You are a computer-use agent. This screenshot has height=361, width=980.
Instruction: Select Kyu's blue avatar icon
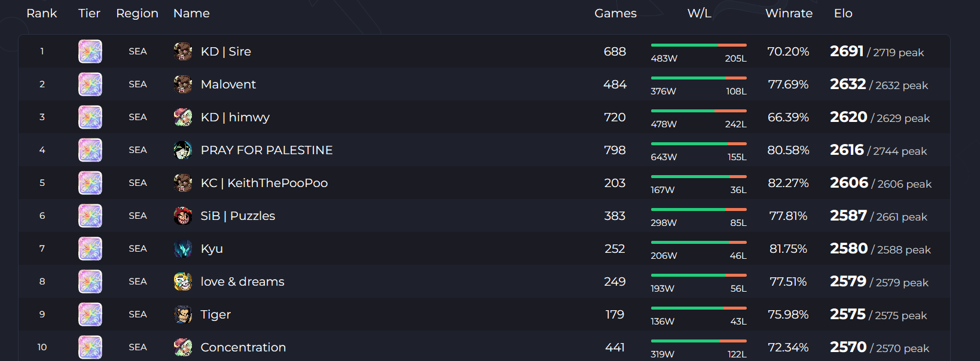pyautogui.click(x=183, y=249)
